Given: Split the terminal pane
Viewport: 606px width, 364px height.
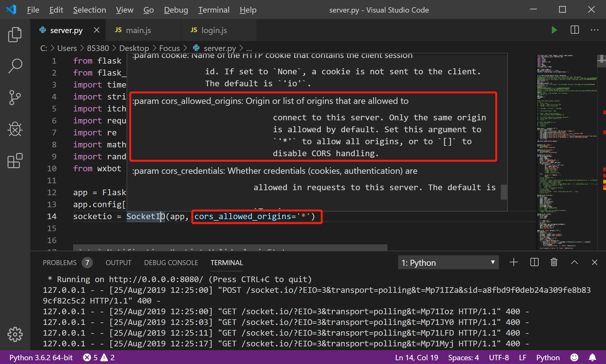Looking at the screenshot, I should (x=534, y=262).
